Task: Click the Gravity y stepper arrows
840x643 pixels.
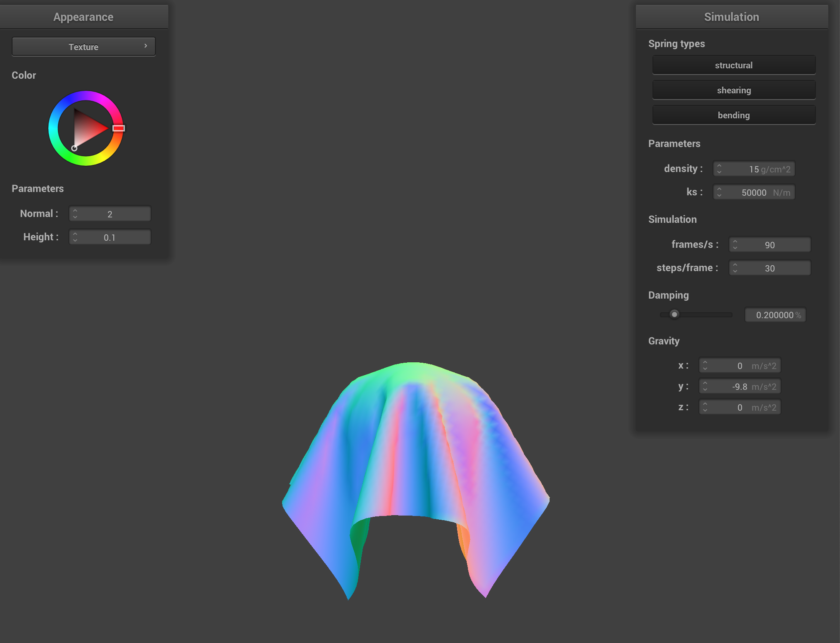Action: pyautogui.click(x=705, y=386)
